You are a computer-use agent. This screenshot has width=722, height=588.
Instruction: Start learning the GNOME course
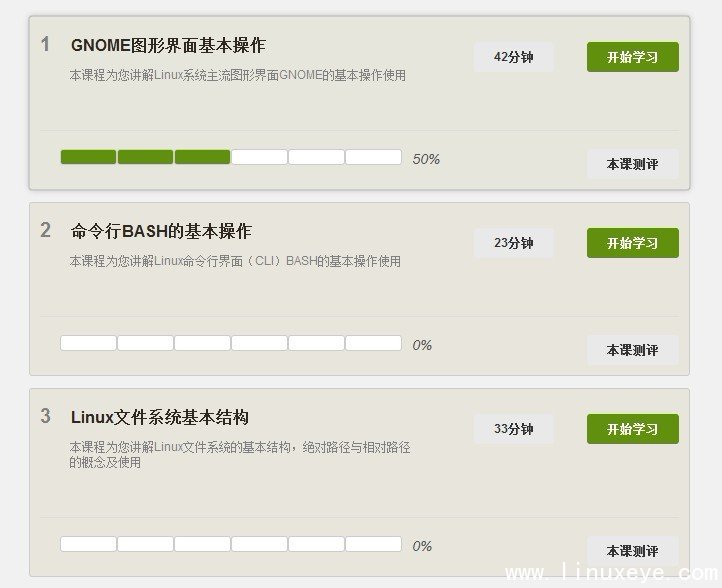(633, 57)
